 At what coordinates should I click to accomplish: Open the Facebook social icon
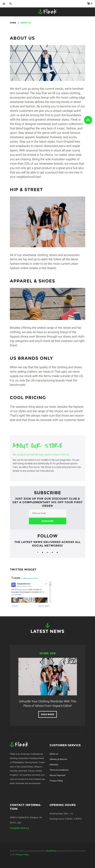38,552
